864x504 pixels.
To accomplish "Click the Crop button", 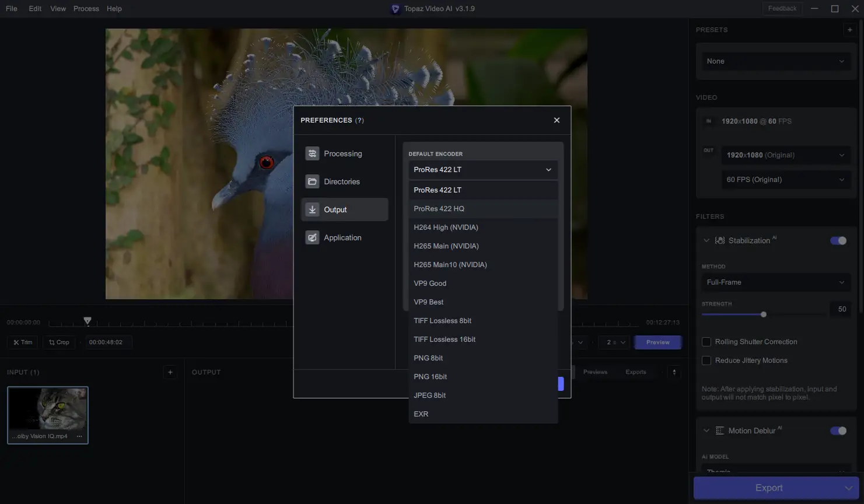I will [x=59, y=342].
